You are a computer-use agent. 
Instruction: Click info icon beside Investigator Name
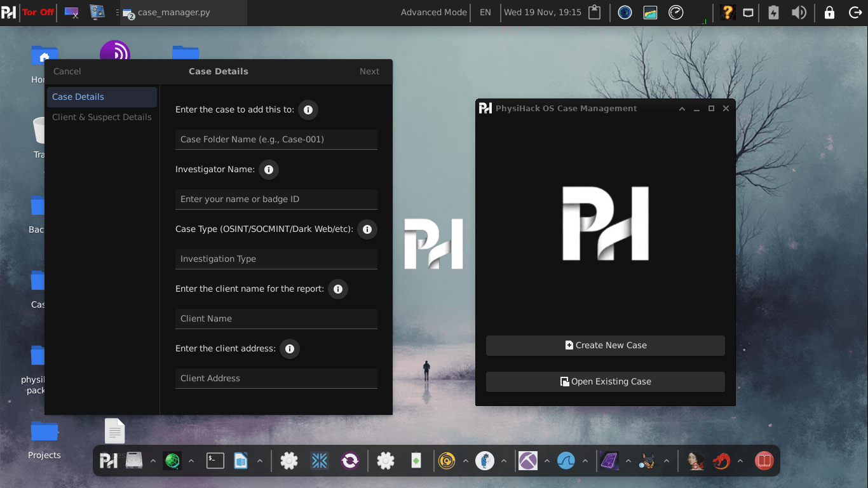tap(269, 170)
